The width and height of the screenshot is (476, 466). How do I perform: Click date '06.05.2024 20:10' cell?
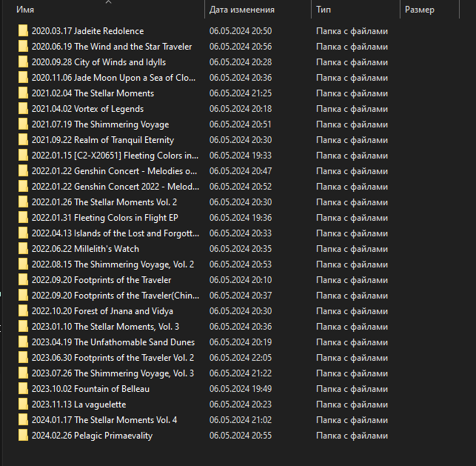click(241, 280)
